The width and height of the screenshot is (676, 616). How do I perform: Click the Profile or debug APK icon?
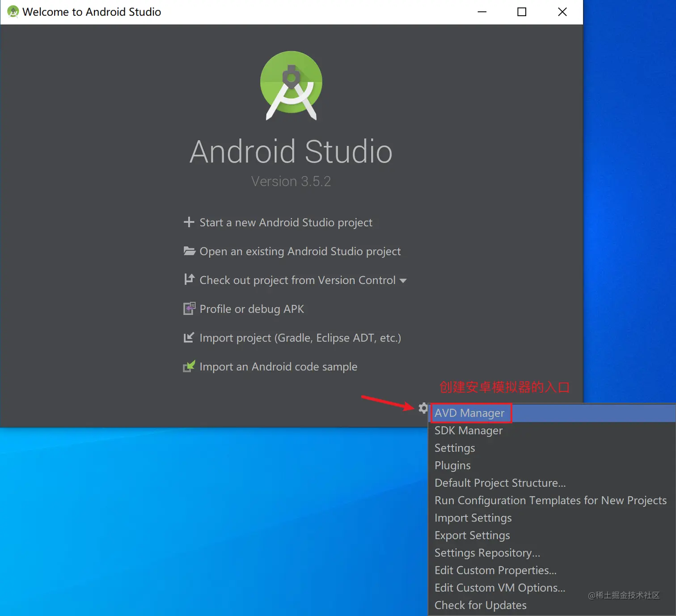[189, 308]
